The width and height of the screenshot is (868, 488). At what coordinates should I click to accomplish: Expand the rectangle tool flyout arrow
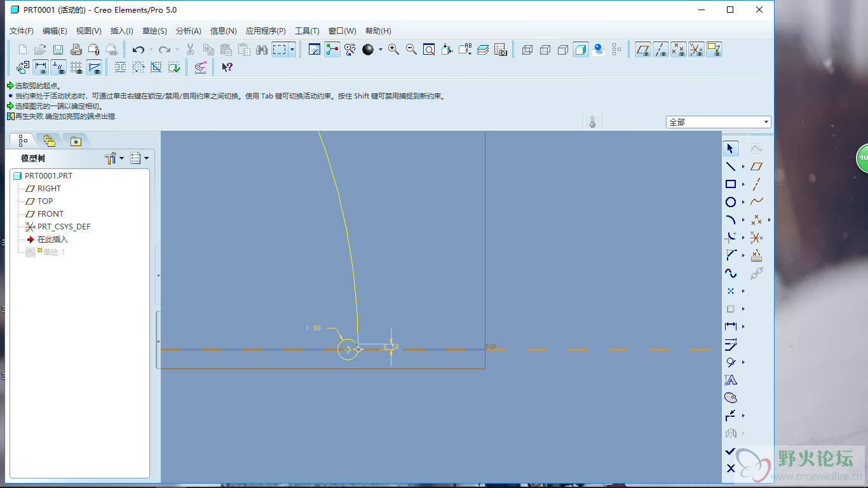[x=743, y=184]
